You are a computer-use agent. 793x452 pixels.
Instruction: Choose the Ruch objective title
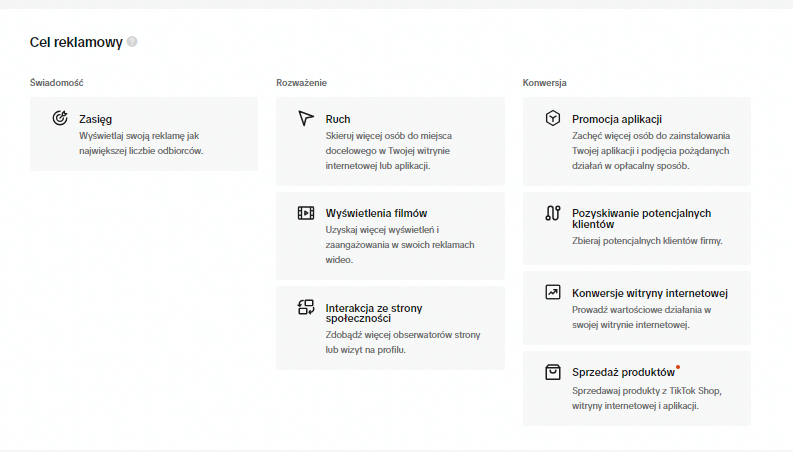tap(338, 118)
